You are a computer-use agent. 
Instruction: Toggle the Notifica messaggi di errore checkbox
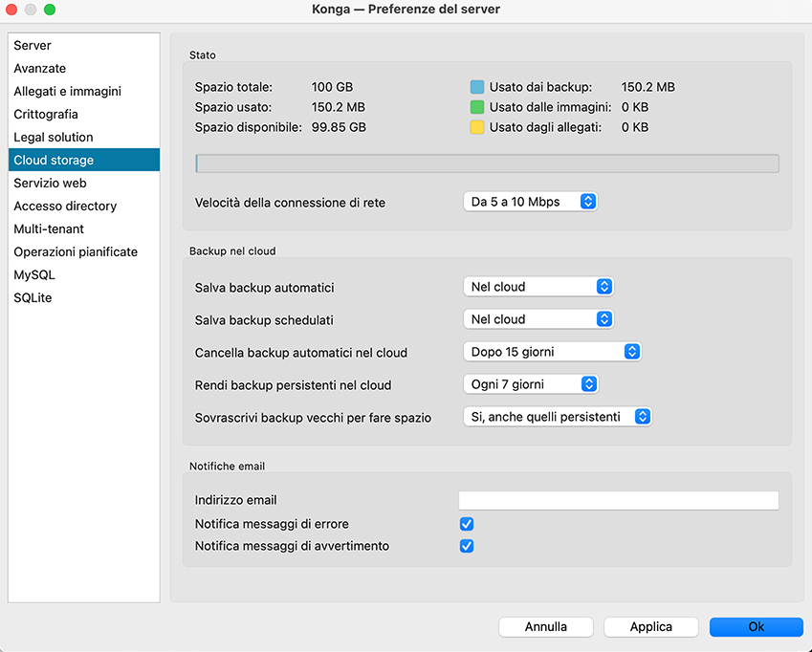tap(467, 524)
